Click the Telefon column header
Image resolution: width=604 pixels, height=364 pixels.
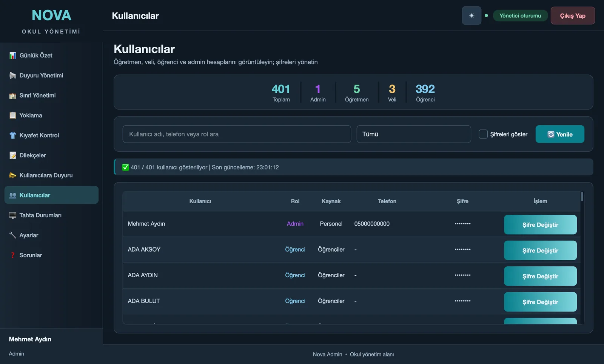click(x=387, y=201)
